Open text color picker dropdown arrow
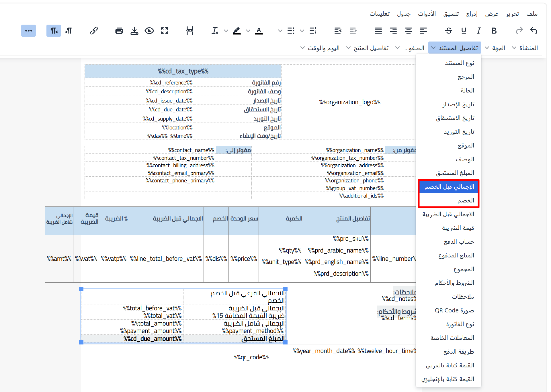The width and height of the screenshot is (551, 392). click(248, 31)
